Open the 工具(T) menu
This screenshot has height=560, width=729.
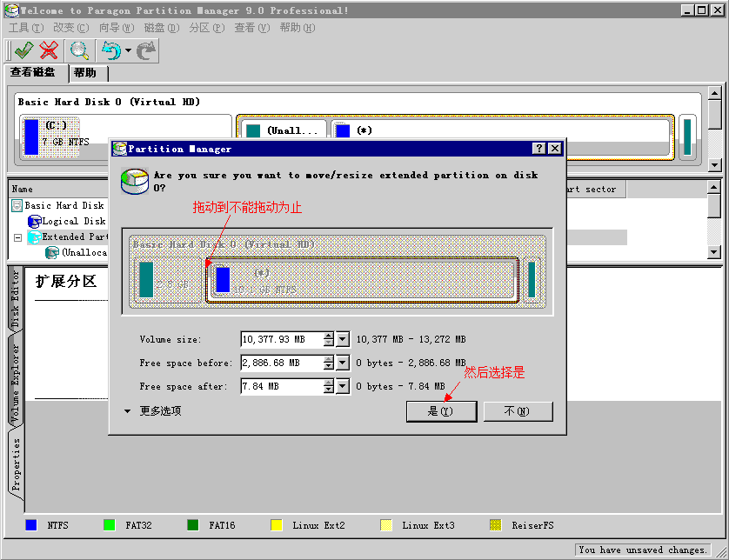coord(24,28)
